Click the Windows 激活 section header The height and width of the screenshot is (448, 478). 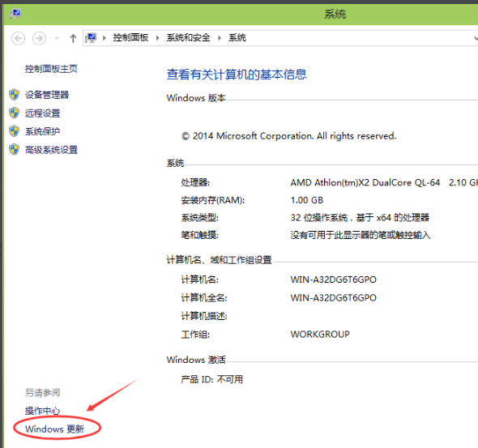tap(196, 360)
